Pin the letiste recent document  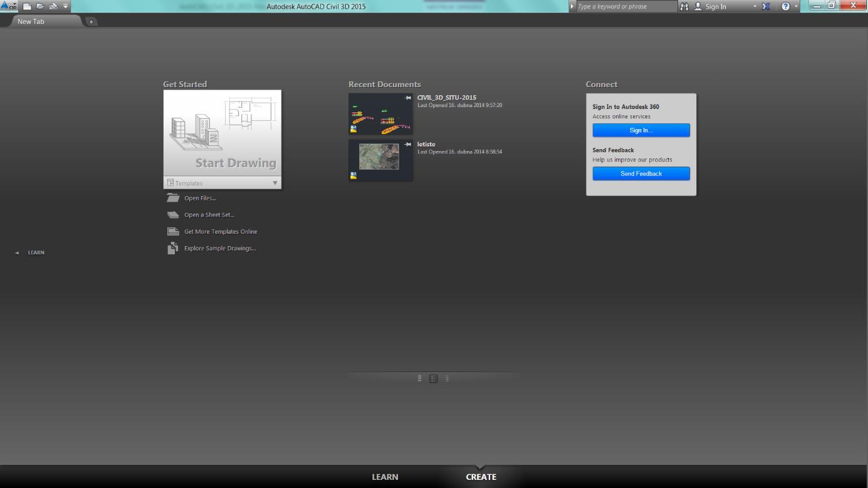tap(407, 144)
